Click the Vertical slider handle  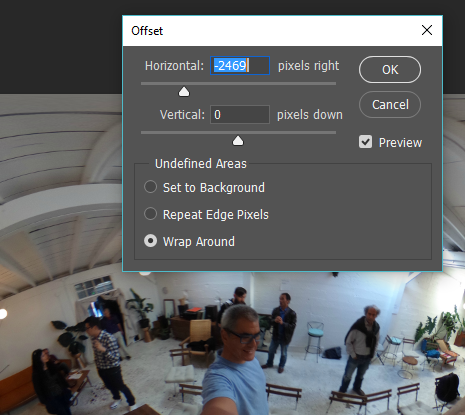pos(238,141)
